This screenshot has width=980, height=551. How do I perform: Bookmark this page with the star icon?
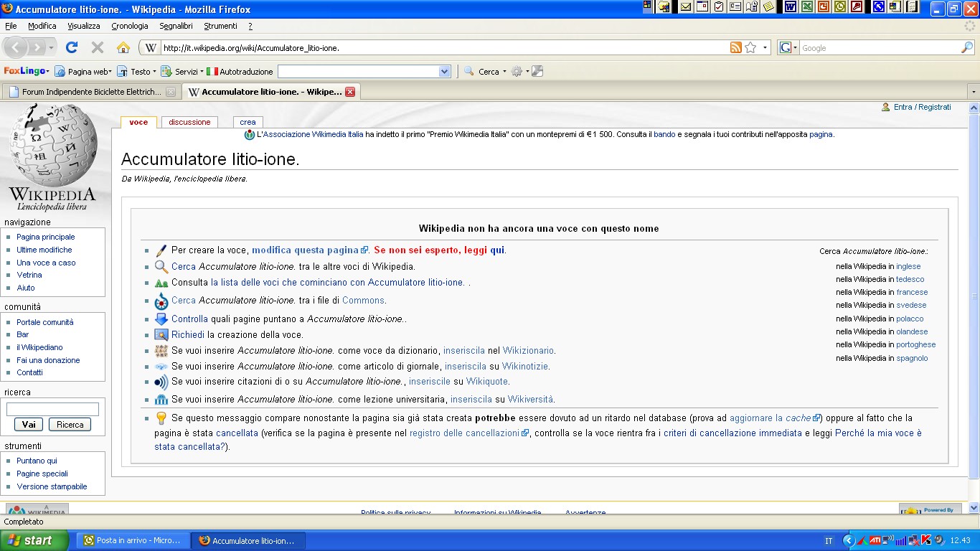pyautogui.click(x=750, y=47)
